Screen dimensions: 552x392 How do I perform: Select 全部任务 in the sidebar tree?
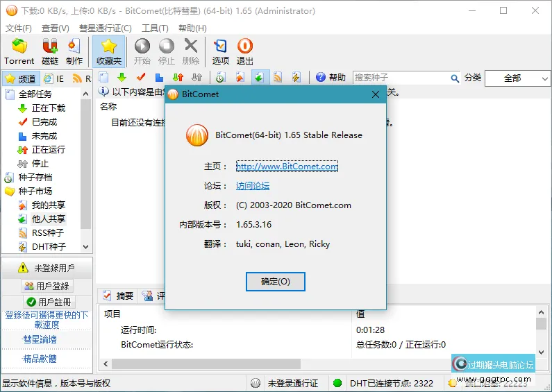click(x=35, y=94)
